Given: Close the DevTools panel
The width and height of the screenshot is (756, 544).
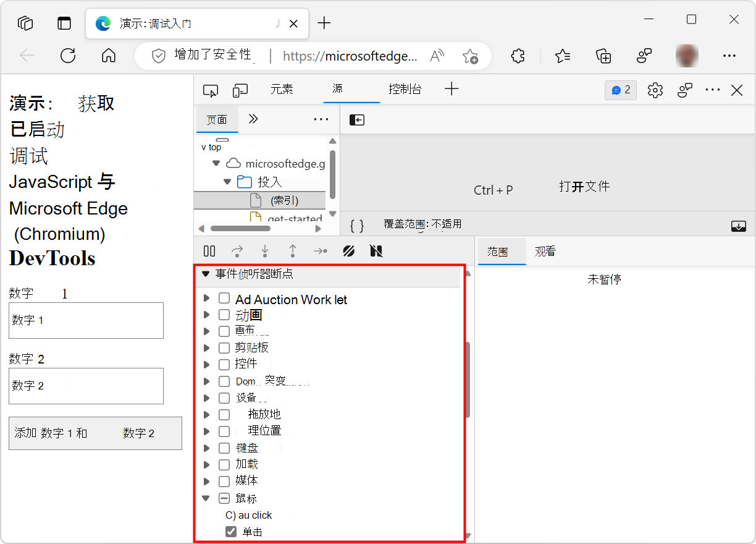Looking at the screenshot, I should [x=737, y=90].
